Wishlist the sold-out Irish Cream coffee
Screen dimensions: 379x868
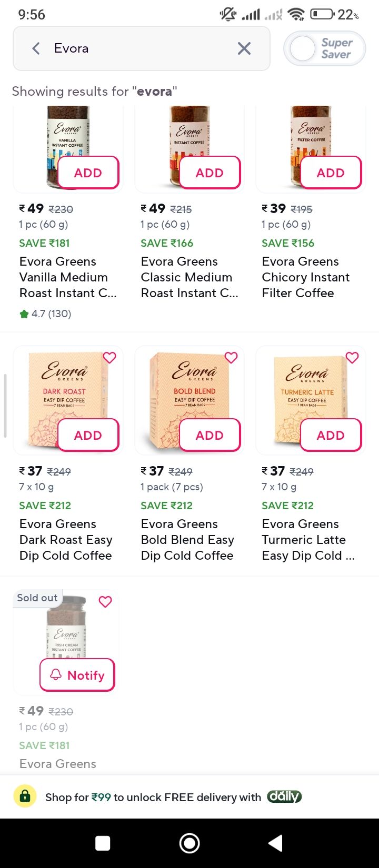(x=105, y=601)
